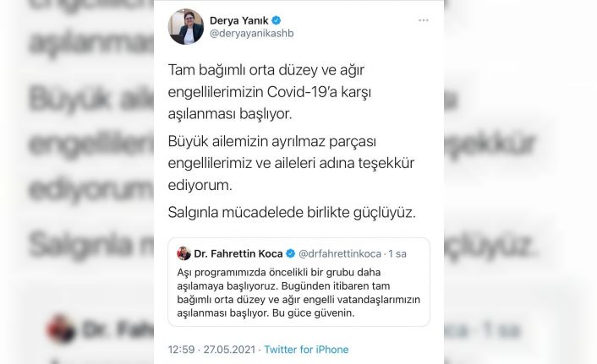
Task: Open the 'Twitter for iPhone' source link
Action: [306, 349]
